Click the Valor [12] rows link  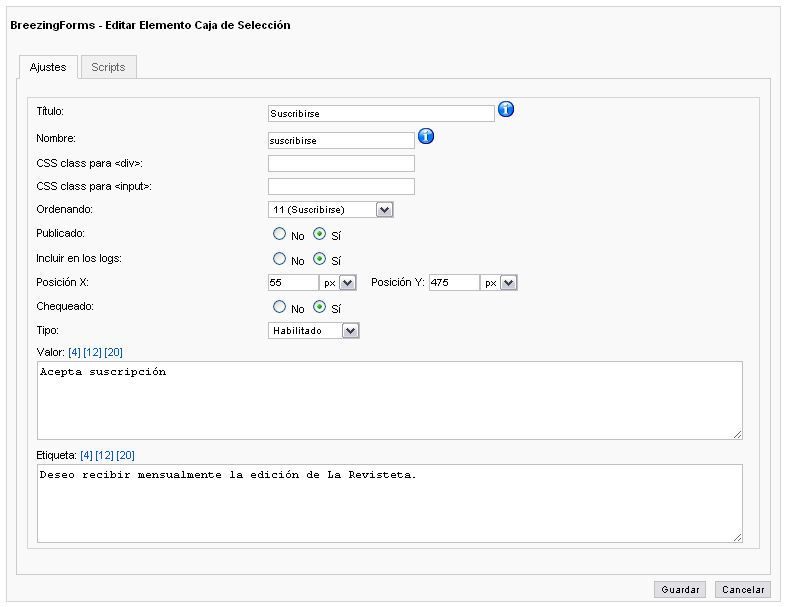pyautogui.click(x=92, y=352)
